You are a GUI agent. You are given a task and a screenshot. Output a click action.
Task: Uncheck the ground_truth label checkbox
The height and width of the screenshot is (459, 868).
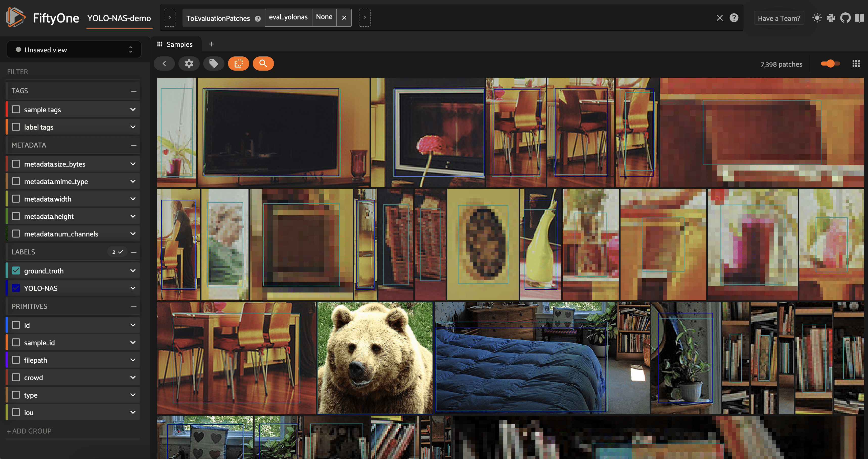point(16,270)
